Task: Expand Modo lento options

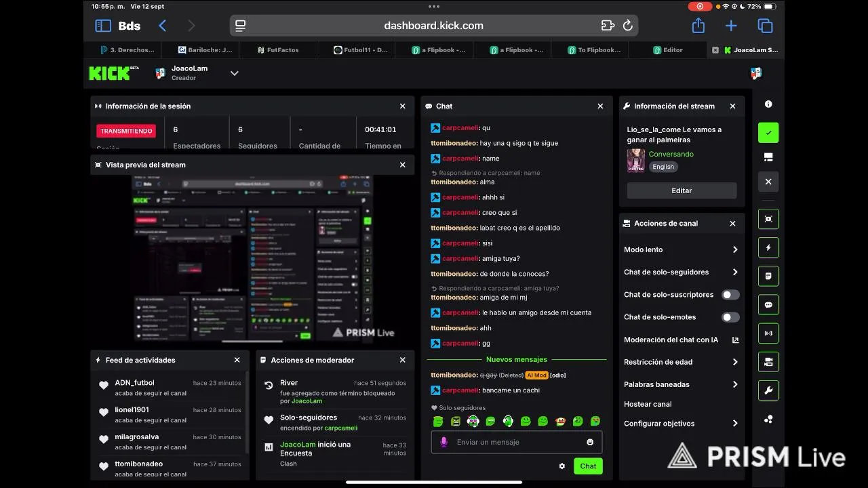Action: coord(735,249)
